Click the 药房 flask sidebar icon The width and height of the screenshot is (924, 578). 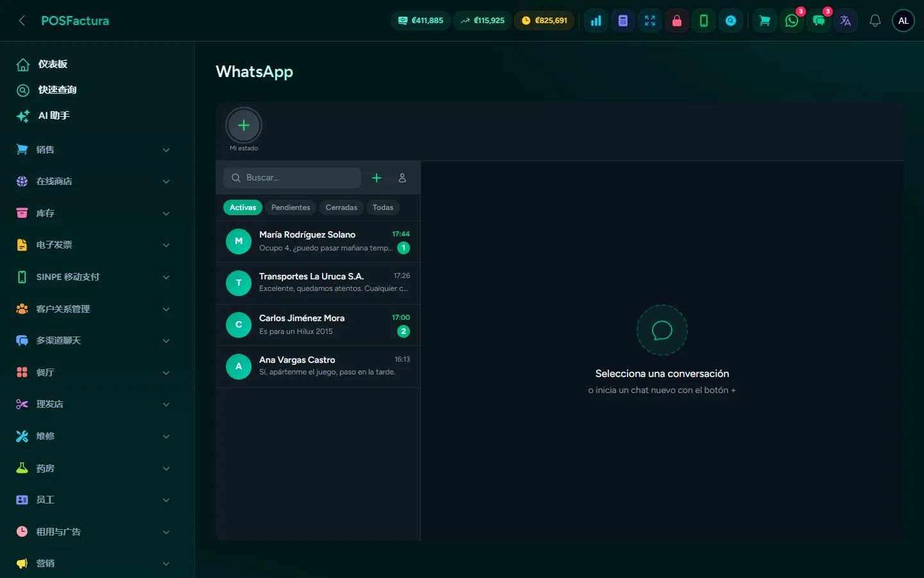coord(22,468)
